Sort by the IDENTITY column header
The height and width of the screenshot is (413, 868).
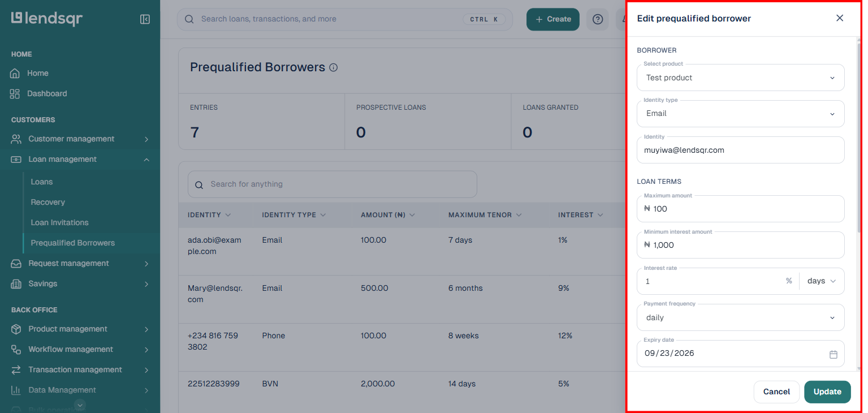209,215
